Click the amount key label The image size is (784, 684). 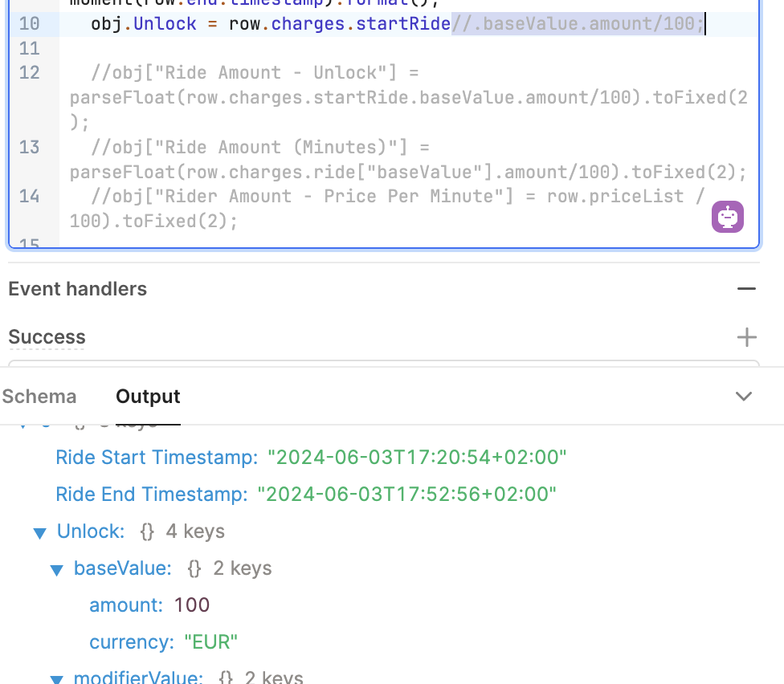pyautogui.click(x=126, y=605)
